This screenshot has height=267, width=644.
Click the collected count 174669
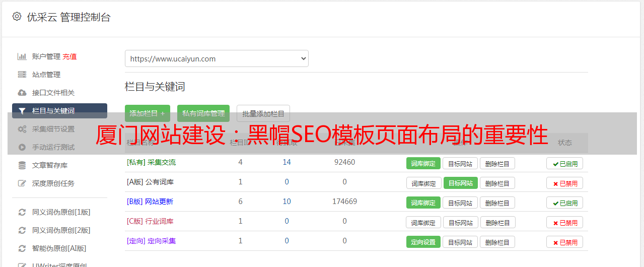(344, 202)
